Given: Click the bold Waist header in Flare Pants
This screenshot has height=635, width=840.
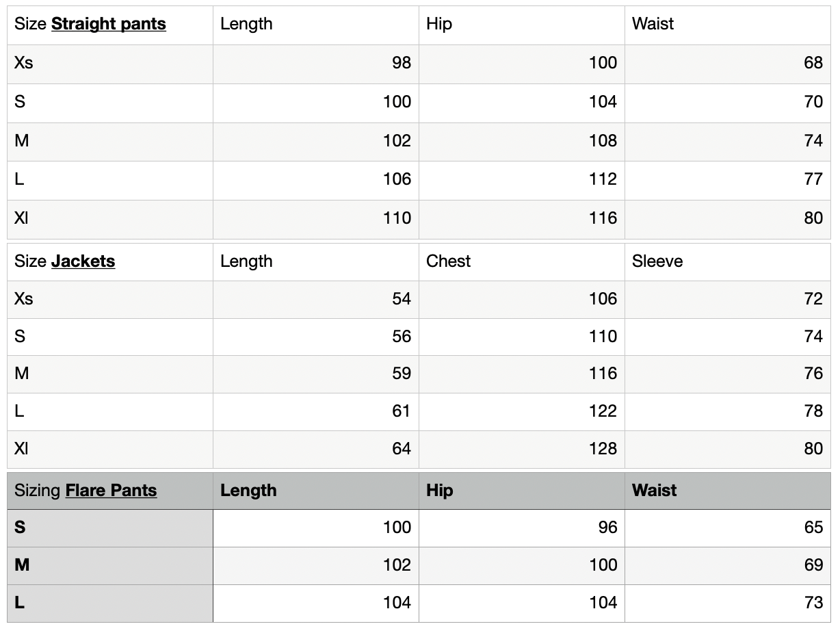Looking at the screenshot, I should [x=654, y=491].
